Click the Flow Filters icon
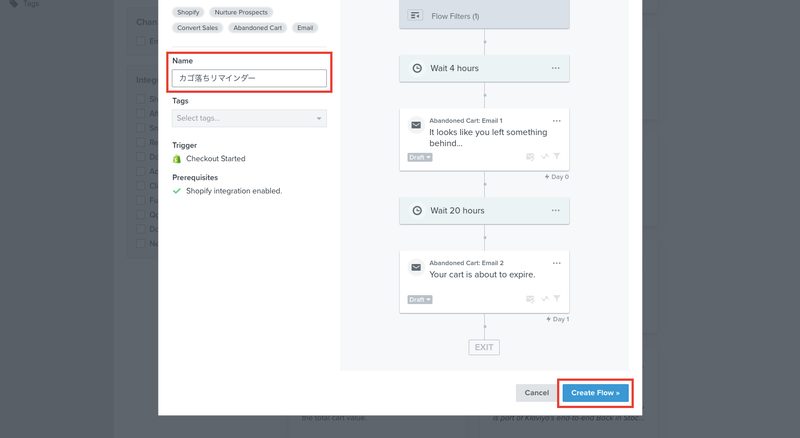The image size is (800, 438). click(415, 15)
